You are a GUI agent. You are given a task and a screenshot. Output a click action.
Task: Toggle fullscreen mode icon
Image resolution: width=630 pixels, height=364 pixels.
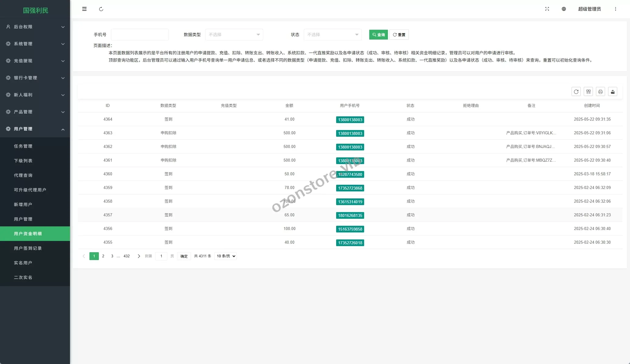(547, 9)
